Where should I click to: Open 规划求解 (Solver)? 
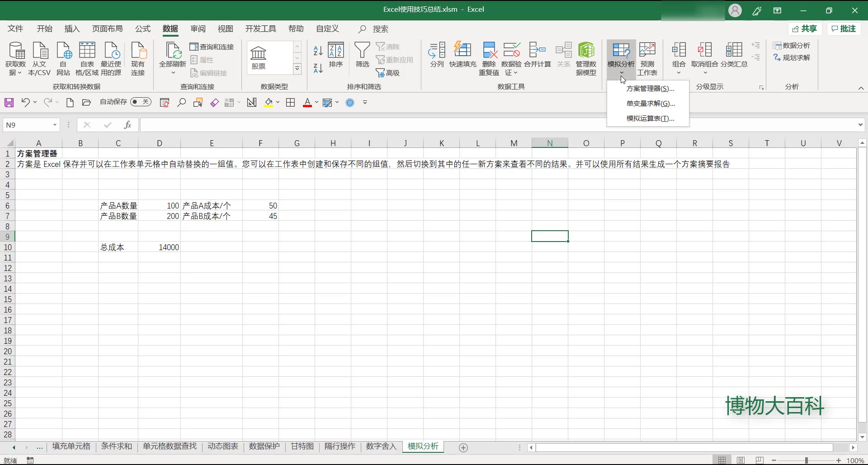pos(792,58)
